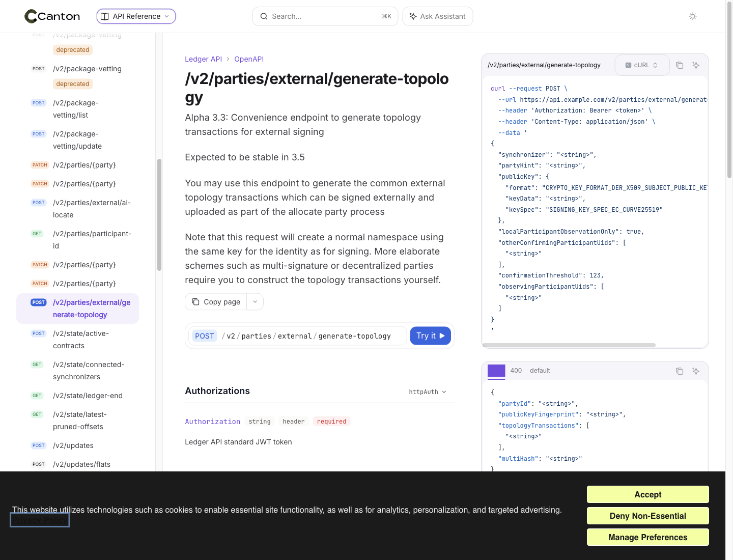
Task: Copy the cURL request code
Action: click(680, 65)
